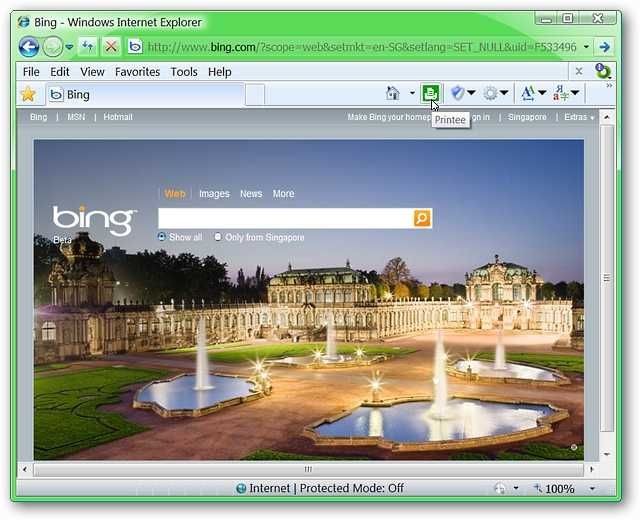Click the MSN link
This screenshot has width=640, height=520.
(x=76, y=117)
